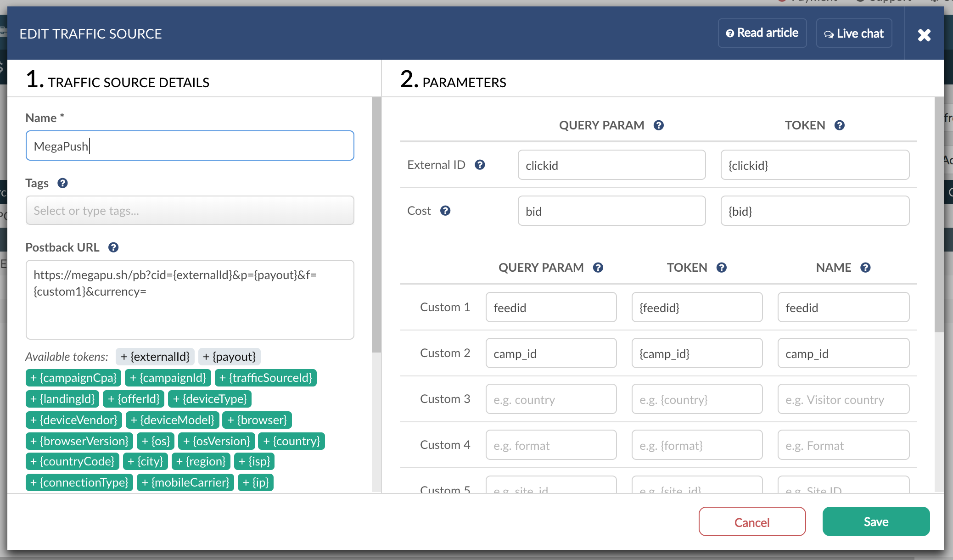Image resolution: width=953 pixels, height=560 pixels.
Task: Close the Edit Traffic Source dialog
Action: [924, 35]
